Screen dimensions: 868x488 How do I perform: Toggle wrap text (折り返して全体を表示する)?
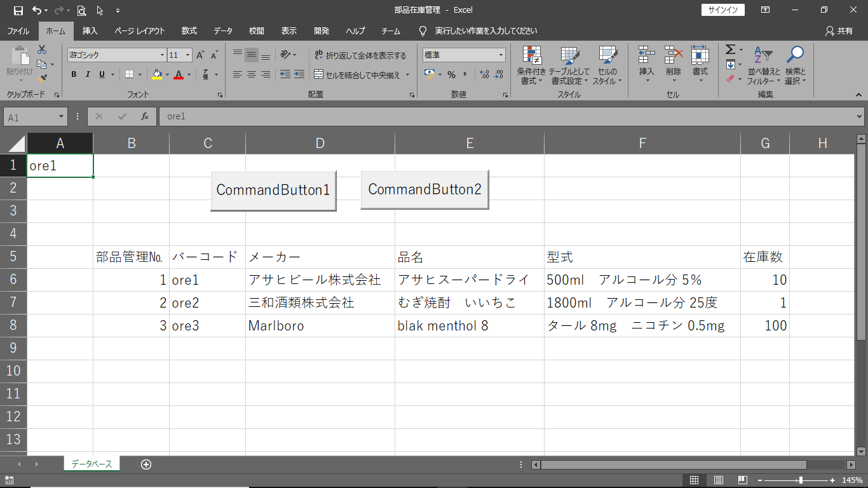click(x=360, y=56)
